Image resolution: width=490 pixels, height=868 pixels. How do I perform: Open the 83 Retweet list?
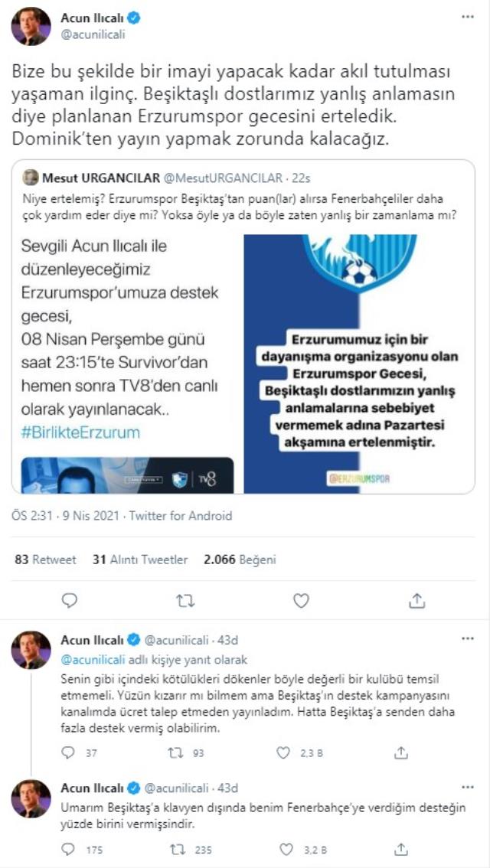coord(45,560)
